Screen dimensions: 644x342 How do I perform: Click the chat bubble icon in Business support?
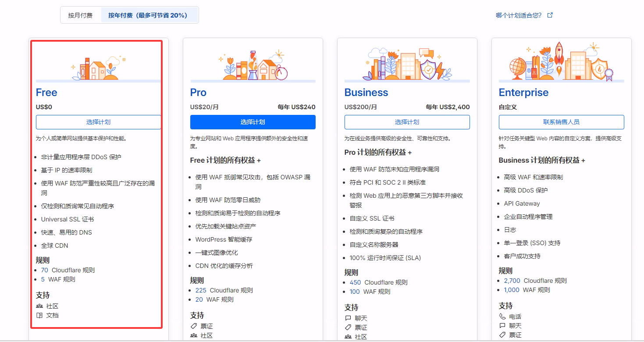pyautogui.click(x=348, y=318)
